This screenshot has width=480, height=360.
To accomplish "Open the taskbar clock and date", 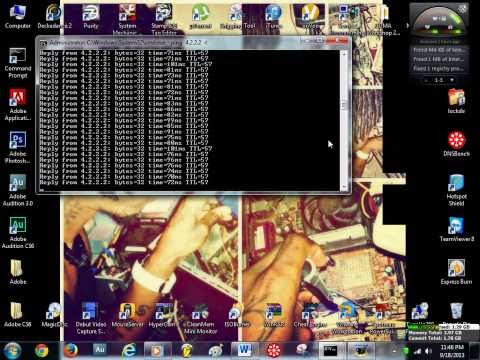I will point(452,351).
